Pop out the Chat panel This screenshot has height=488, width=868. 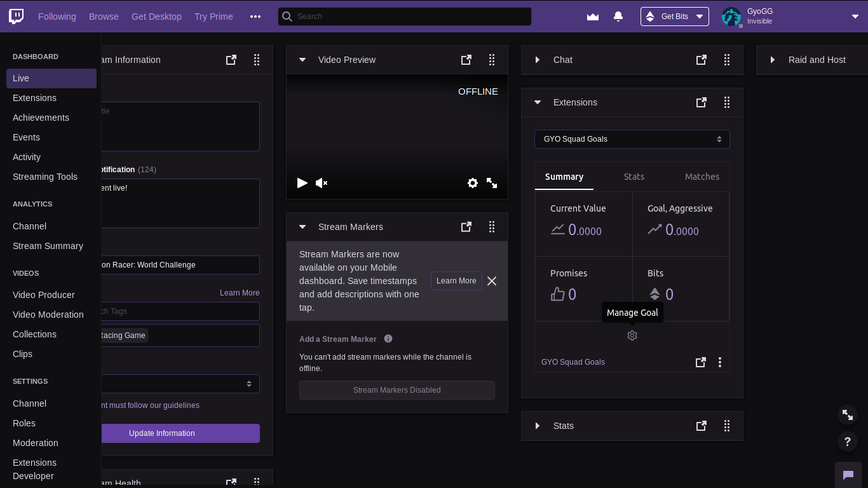(702, 60)
